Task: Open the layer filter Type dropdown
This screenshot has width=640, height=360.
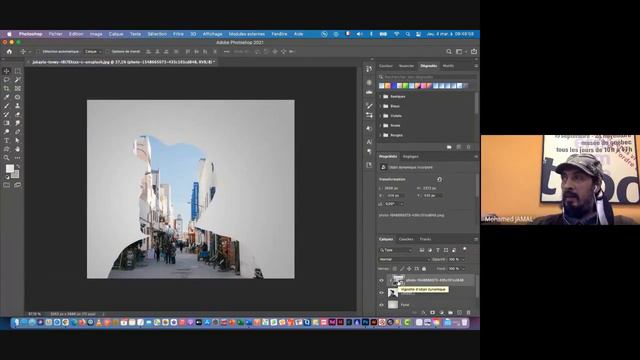Action: 396,250
